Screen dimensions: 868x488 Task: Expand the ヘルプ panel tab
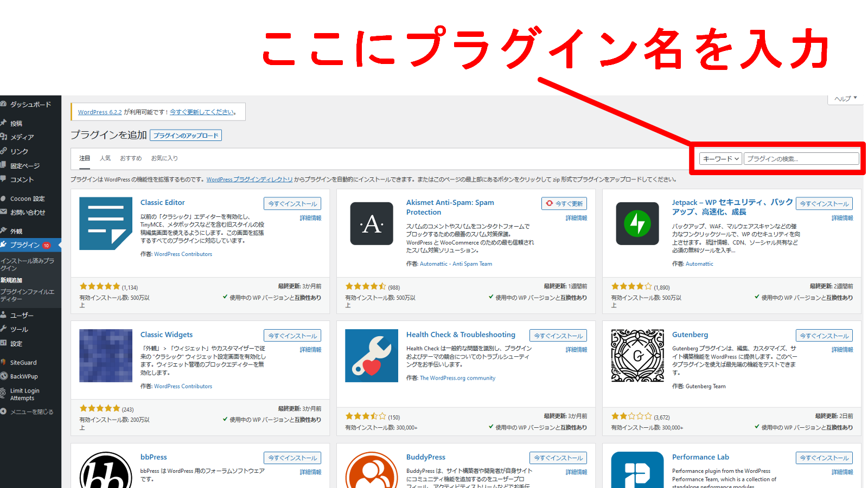[x=845, y=99]
